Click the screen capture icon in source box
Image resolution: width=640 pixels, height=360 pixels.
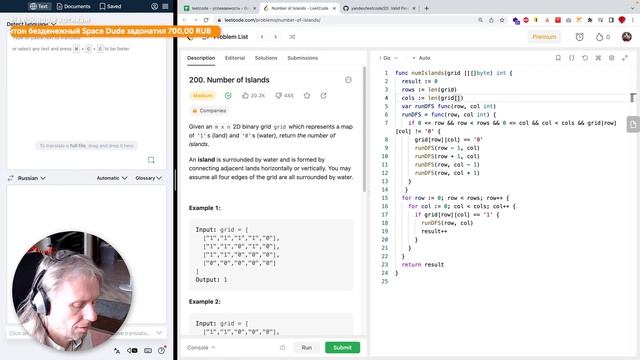tap(151, 160)
